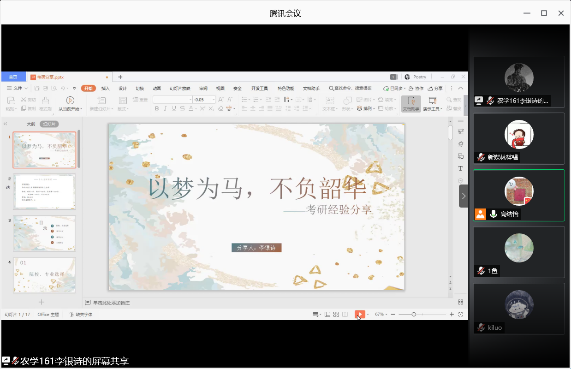Click the zoom-in plus icon in status bar

click(452, 314)
